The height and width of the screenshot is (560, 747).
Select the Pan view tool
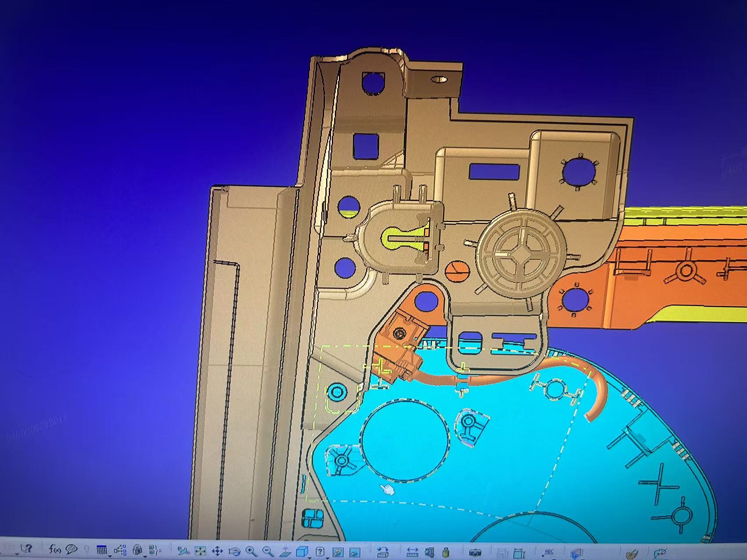tap(217, 551)
